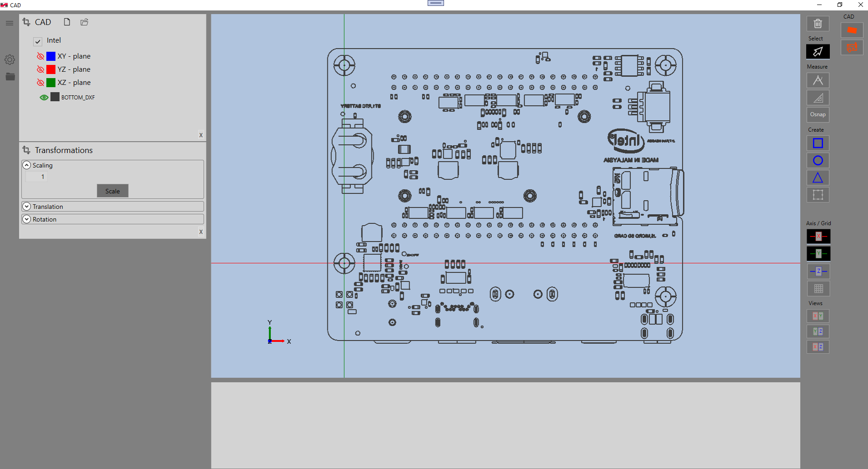Click the Scale button
Screen dimensions: 868x469
coord(113,191)
